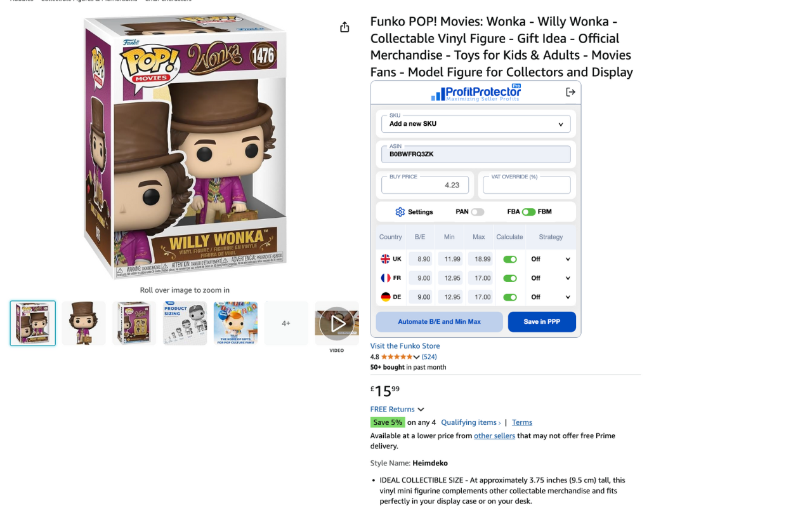Select the 4+ more images thumbnail
Viewport: 812px width, 508px height.
pyautogui.click(x=286, y=323)
